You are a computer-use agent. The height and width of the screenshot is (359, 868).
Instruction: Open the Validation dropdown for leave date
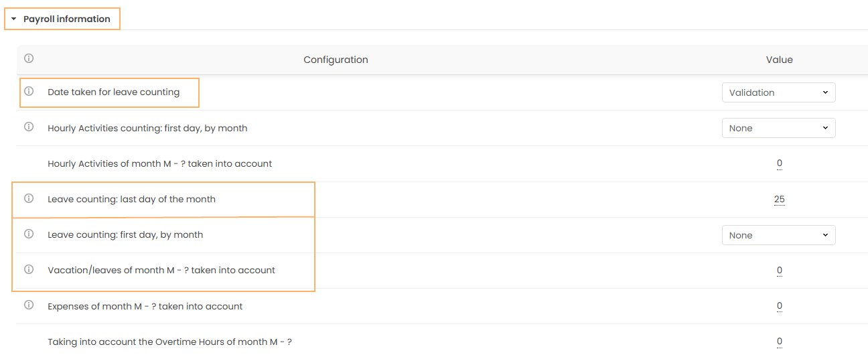click(778, 92)
